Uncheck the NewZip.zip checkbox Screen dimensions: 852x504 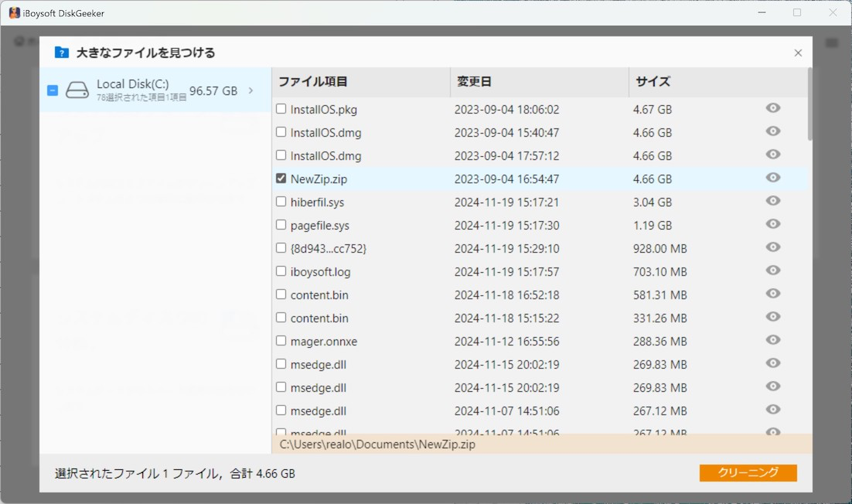281,178
